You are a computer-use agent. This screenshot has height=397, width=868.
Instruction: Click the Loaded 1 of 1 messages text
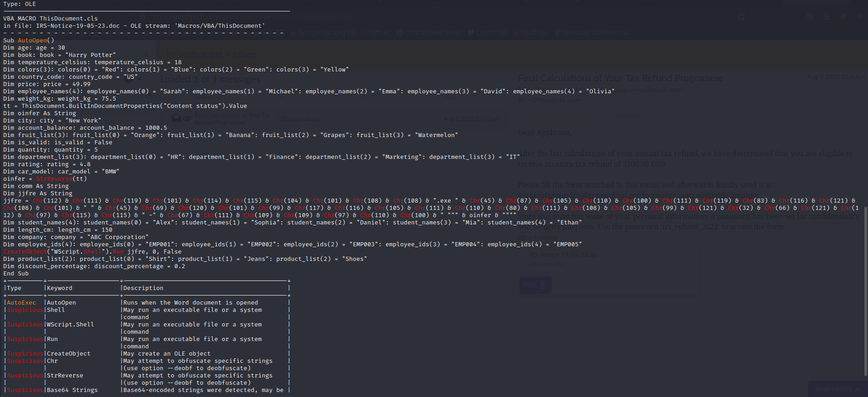click(210, 79)
